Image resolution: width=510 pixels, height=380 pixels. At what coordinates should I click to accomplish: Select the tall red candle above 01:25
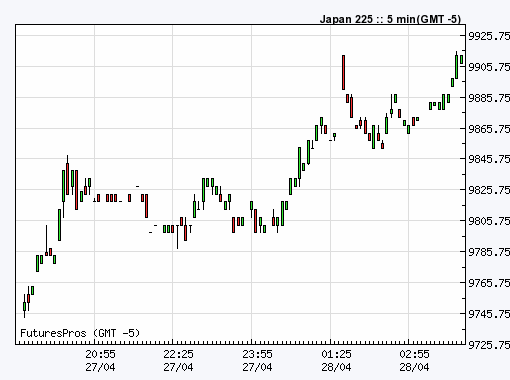(343, 72)
